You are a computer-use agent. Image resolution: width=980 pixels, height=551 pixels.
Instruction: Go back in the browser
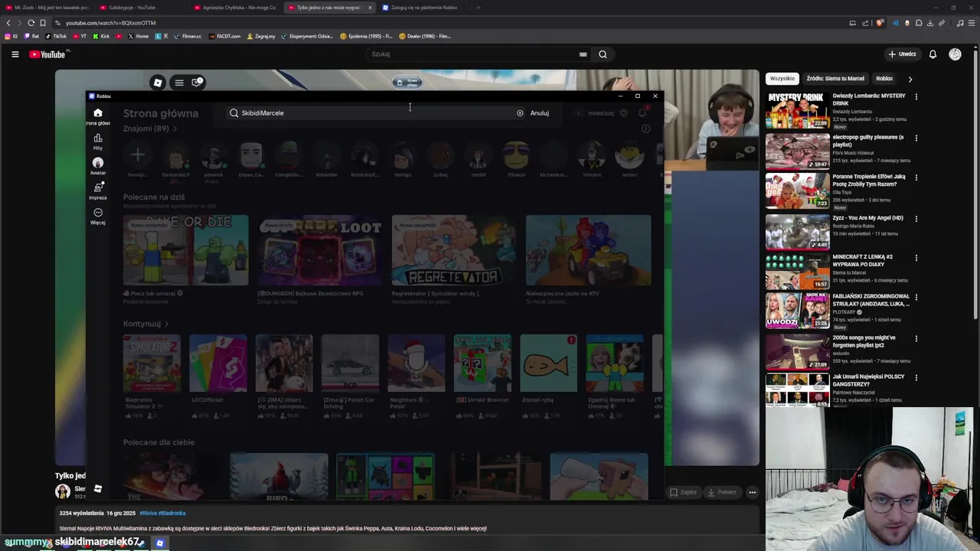point(8,23)
